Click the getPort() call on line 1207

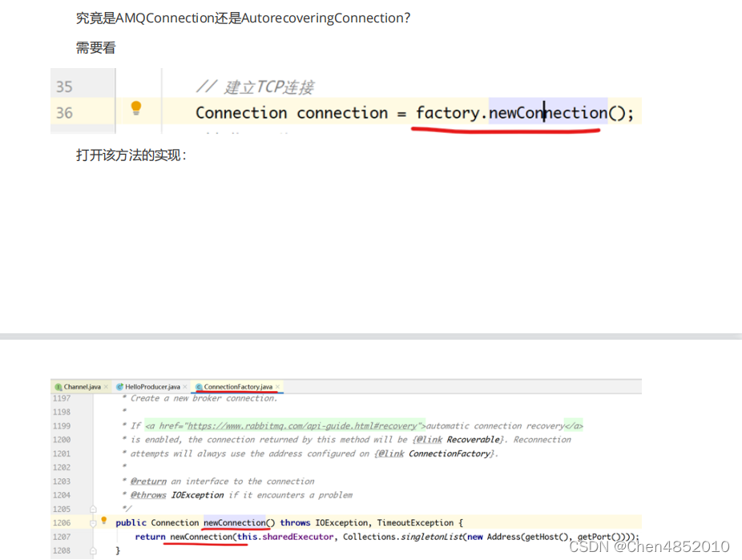pos(599,537)
